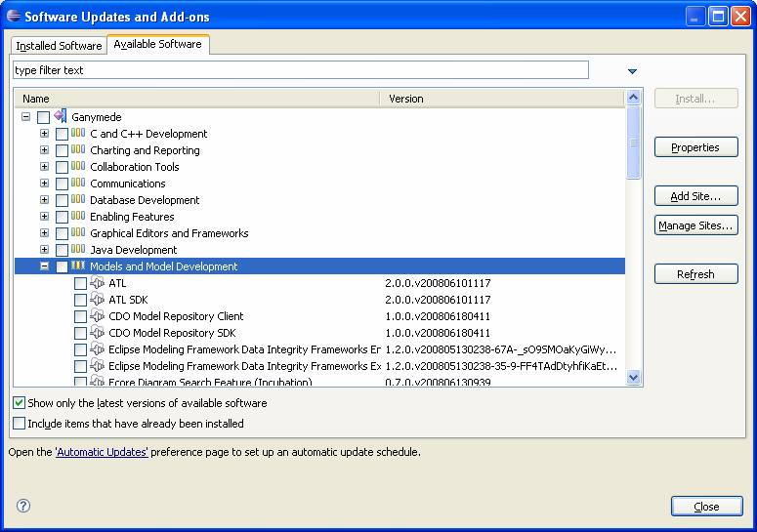The height and width of the screenshot is (532, 757).
Task: Click the help question mark icon
Action: point(23,506)
